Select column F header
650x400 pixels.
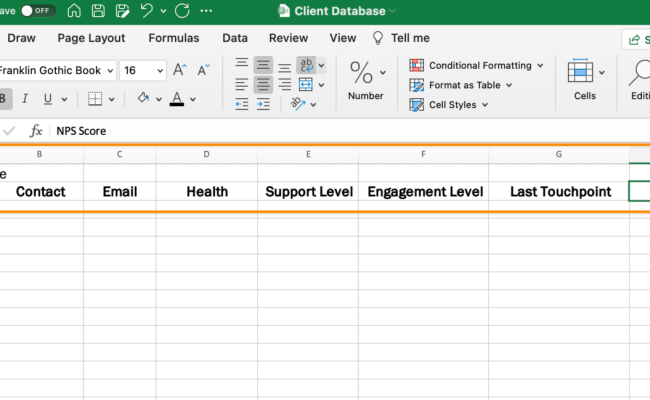(x=423, y=154)
